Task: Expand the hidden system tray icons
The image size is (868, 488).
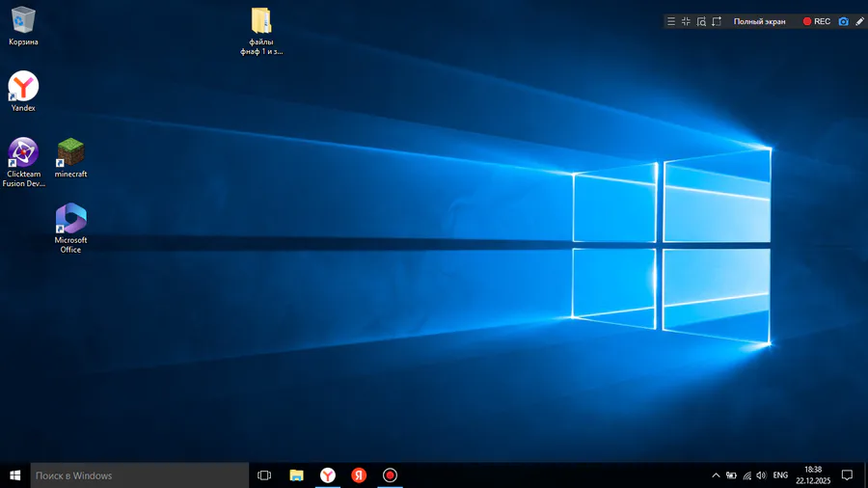Action: point(716,475)
